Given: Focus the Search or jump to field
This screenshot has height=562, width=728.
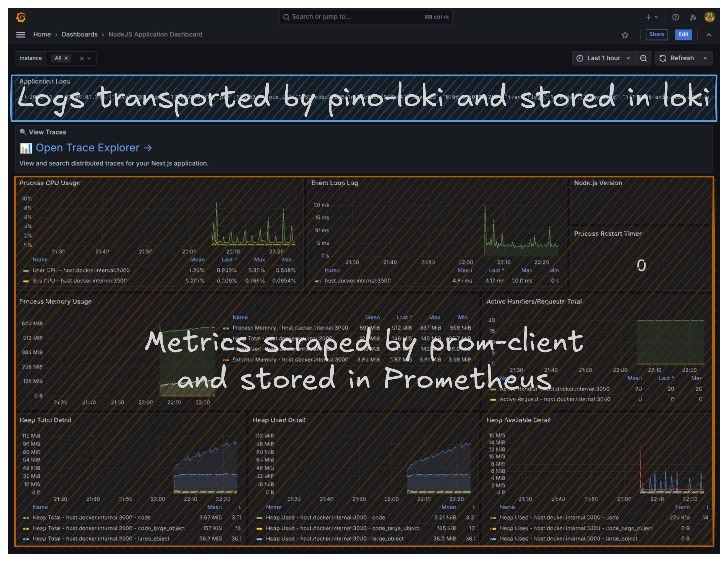Looking at the screenshot, I should coord(353,17).
